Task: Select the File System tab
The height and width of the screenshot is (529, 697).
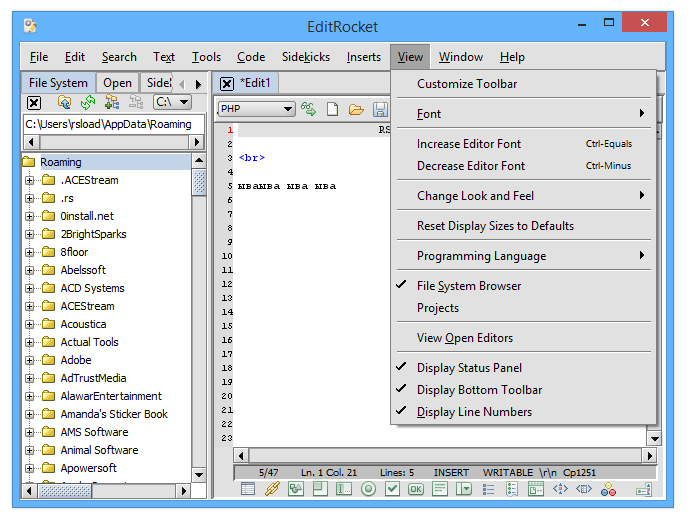Action: [x=58, y=83]
